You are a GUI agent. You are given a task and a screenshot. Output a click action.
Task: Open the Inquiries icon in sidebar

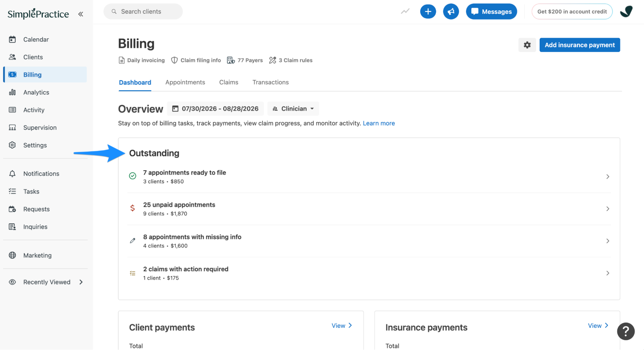[12, 227]
